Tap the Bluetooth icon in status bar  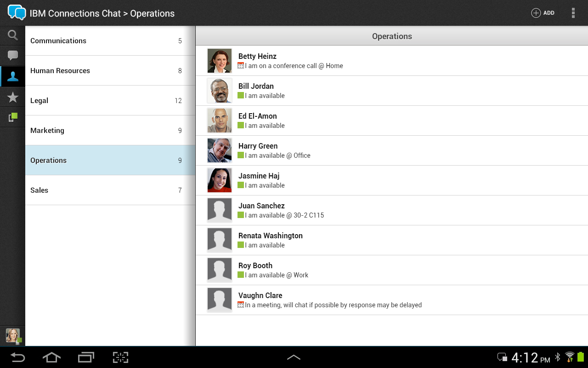click(x=558, y=357)
